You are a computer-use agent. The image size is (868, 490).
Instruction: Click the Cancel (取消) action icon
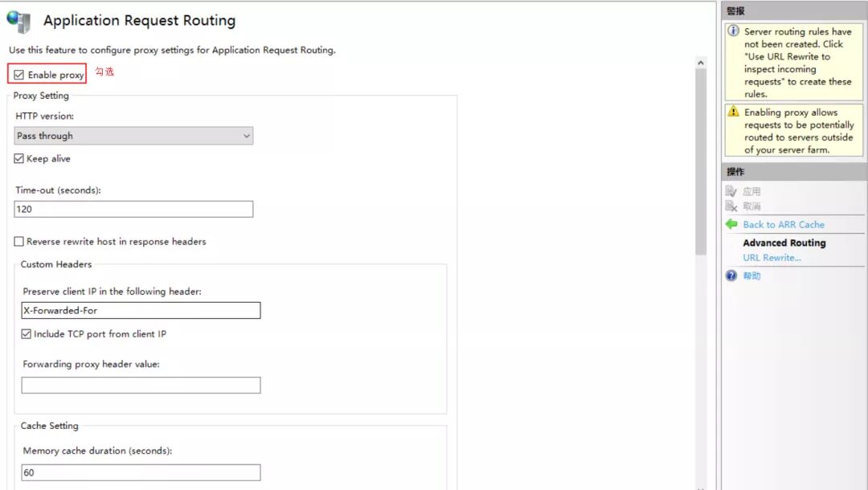point(731,206)
